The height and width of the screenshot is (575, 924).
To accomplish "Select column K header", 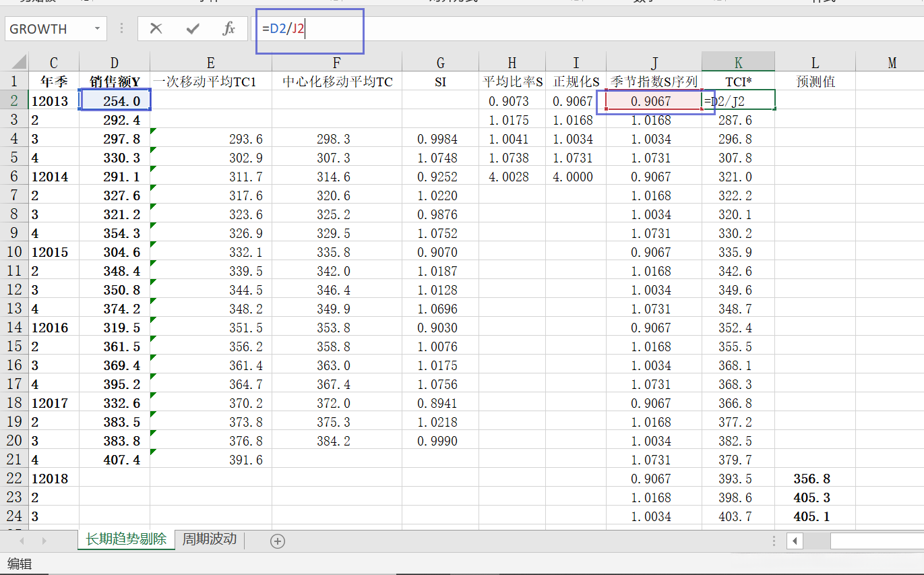I will (x=739, y=63).
